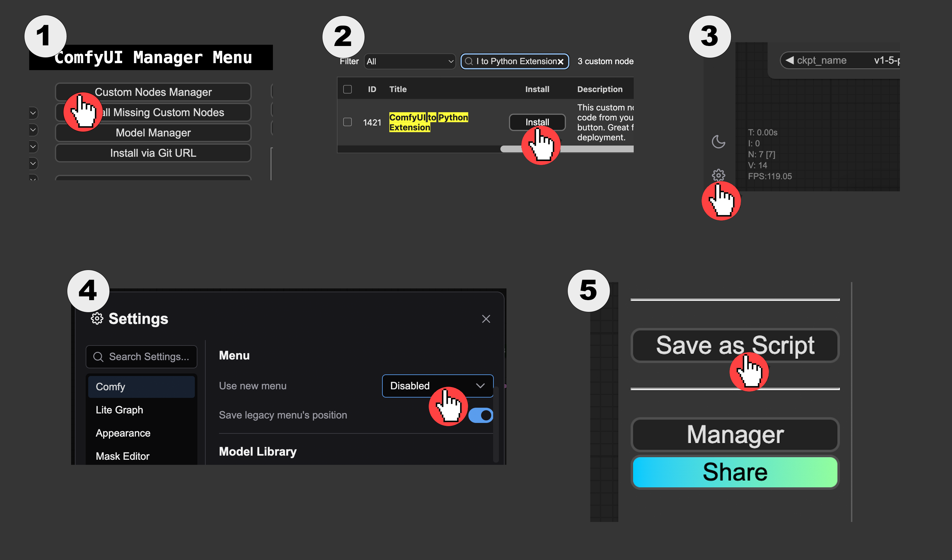Close the Settings dialog

[486, 319]
